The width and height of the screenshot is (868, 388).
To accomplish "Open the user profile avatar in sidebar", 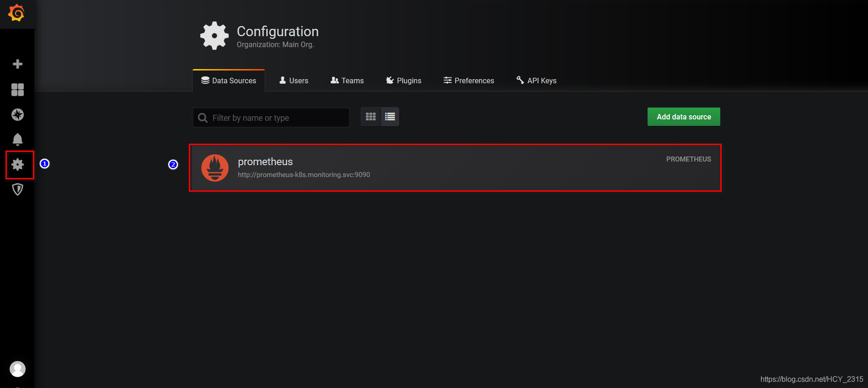I will click(x=17, y=369).
